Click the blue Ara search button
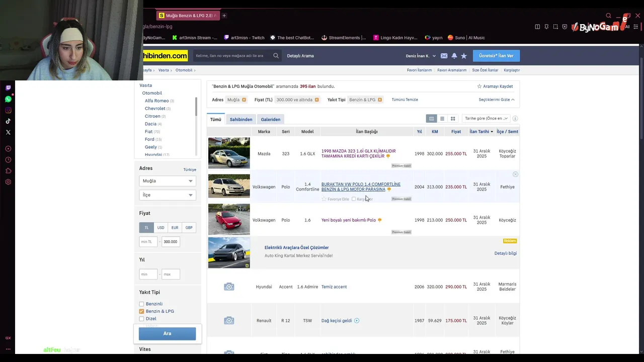The width and height of the screenshot is (644, 362). tap(167, 333)
